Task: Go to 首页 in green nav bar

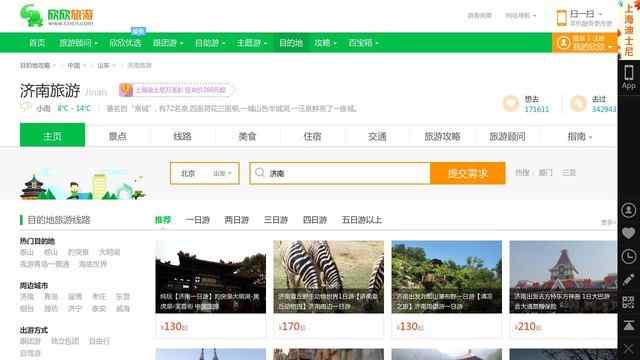Action: coord(37,43)
